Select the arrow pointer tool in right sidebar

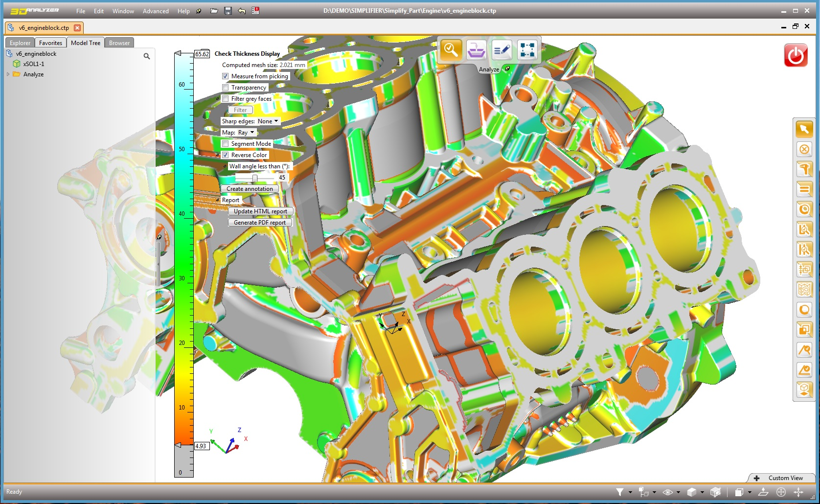click(x=804, y=129)
